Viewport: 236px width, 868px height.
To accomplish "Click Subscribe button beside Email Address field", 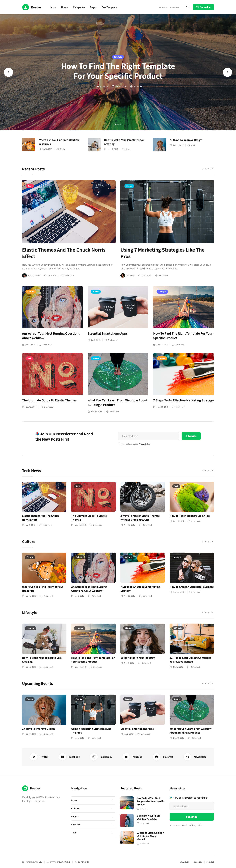I will [191, 436].
